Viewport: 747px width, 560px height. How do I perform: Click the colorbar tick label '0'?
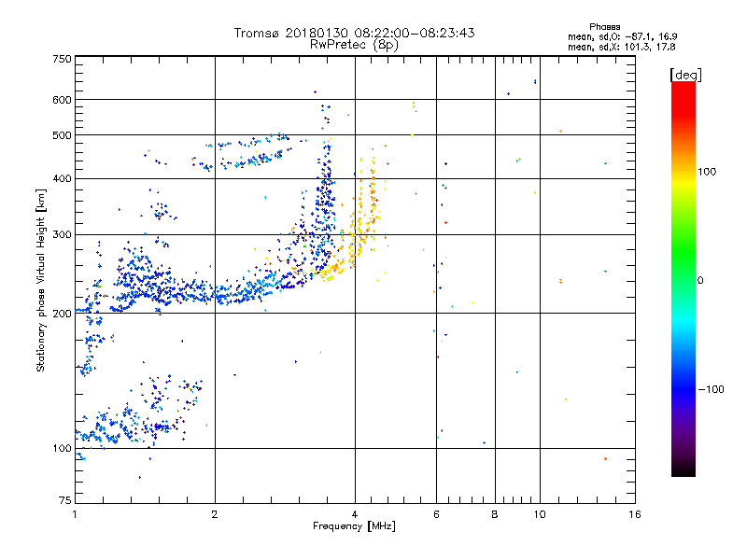(x=700, y=280)
